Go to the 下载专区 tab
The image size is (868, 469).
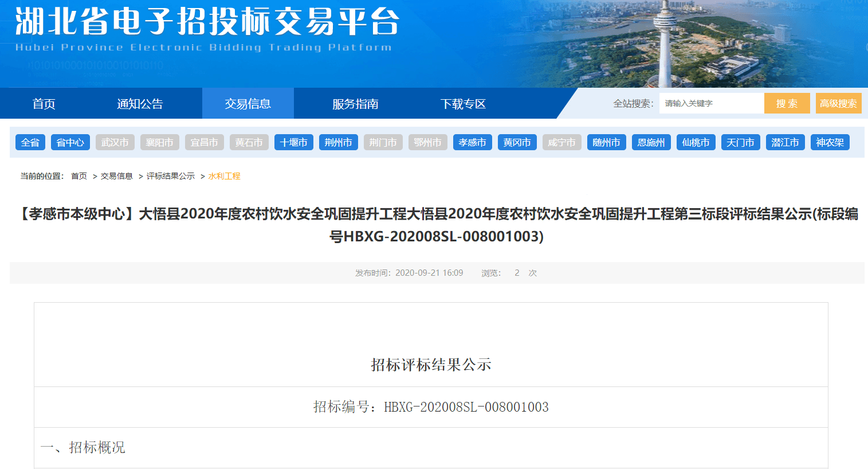463,104
